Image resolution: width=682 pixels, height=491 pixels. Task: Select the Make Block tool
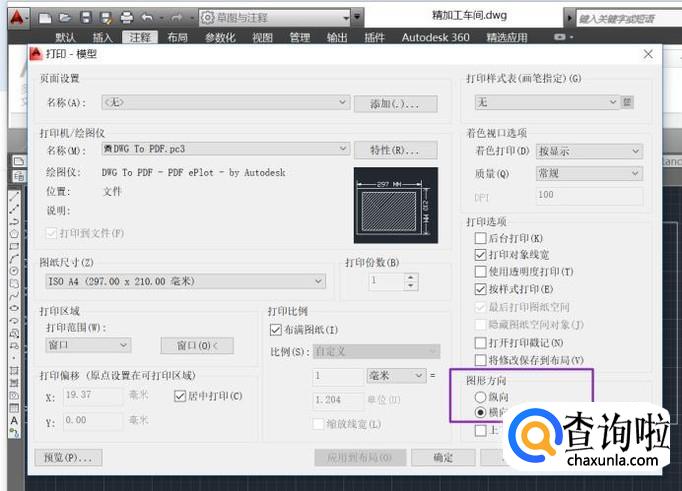tap(14, 346)
